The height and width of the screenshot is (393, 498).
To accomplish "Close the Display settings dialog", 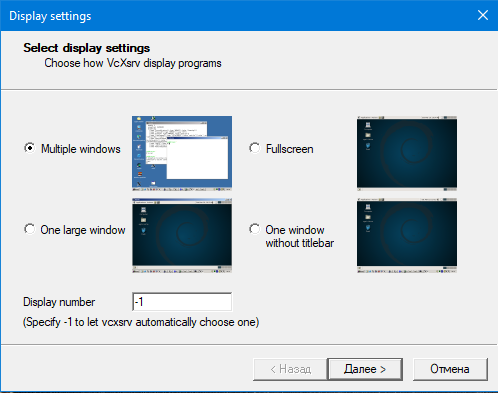I will [483, 15].
